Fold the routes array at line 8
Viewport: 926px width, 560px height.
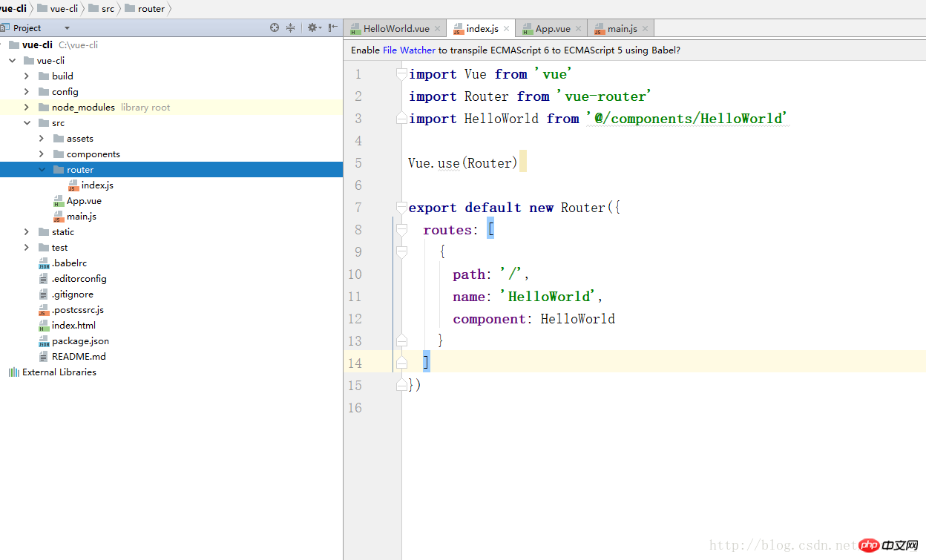coord(401,230)
